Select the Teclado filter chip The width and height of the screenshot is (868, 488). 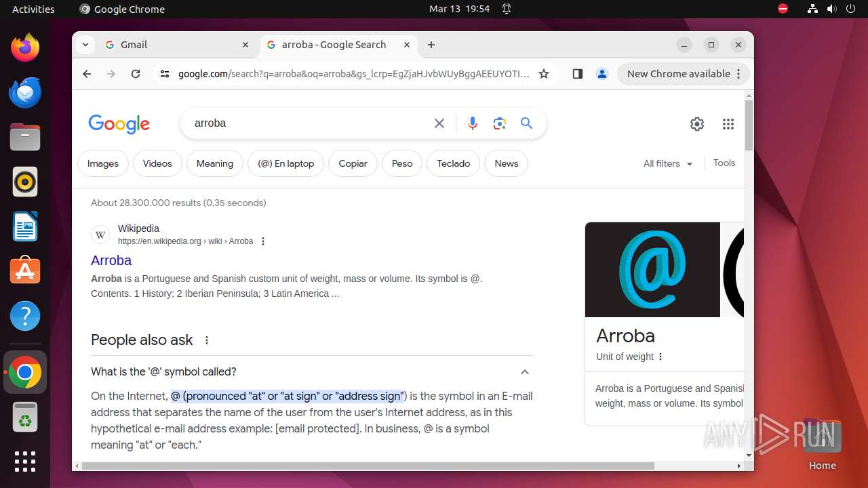point(454,163)
